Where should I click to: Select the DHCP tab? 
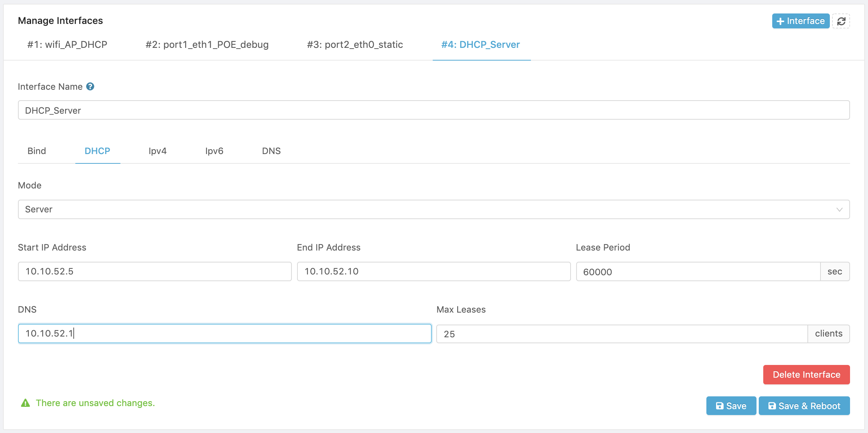[x=97, y=151]
